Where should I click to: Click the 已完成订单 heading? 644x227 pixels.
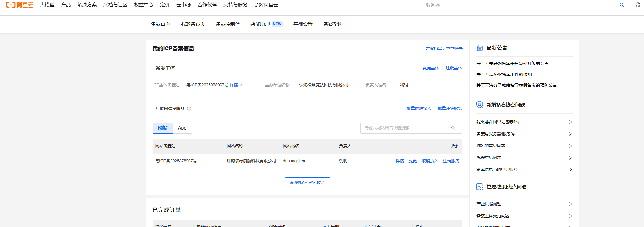(x=166, y=210)
